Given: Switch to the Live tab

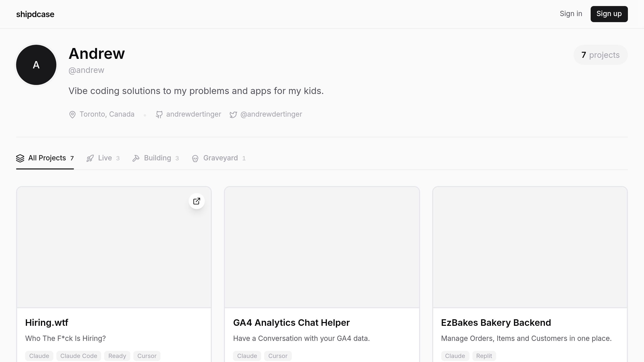Looking at the screenshot, I should tap(105, 158).
